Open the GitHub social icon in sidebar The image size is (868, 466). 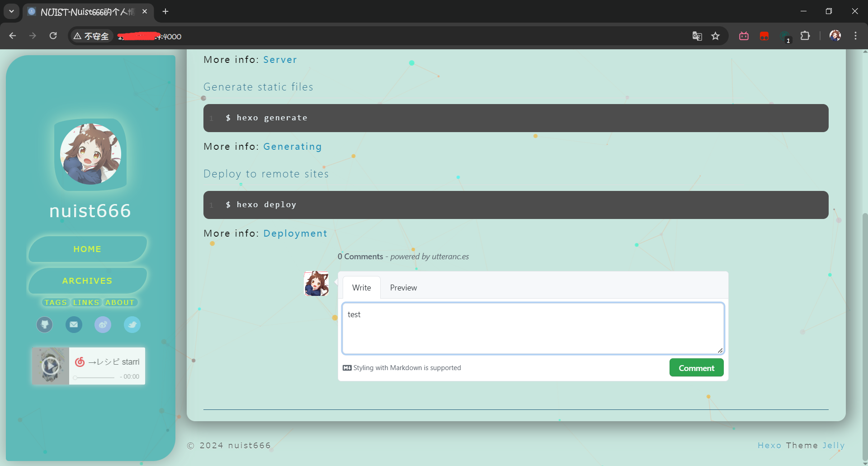point(44,324)
